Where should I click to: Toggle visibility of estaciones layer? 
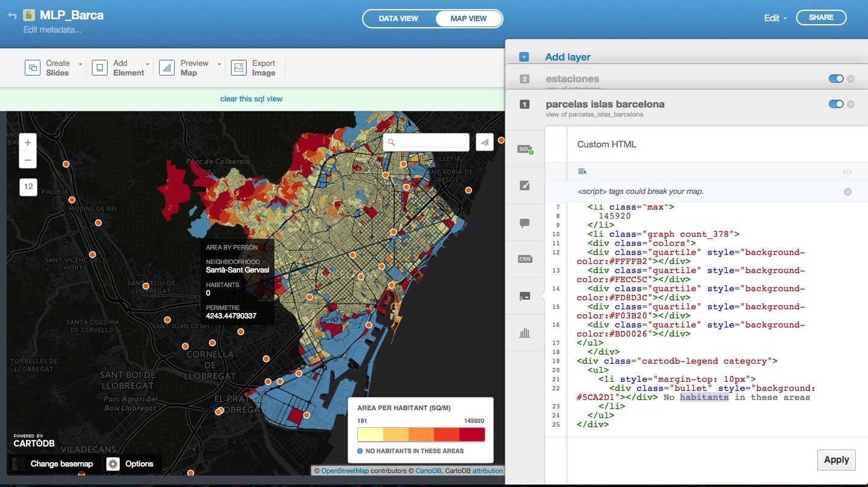coord(835,79)
